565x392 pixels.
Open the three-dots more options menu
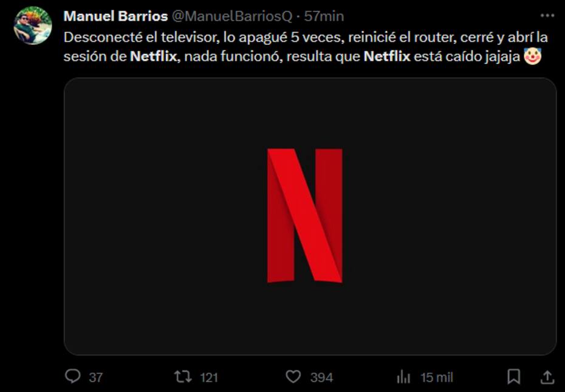click(547, 16)
